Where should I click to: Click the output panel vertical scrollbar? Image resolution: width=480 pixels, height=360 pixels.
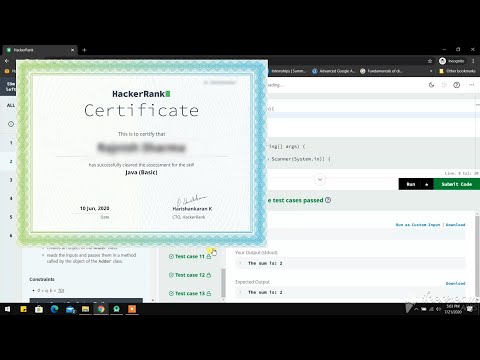pos(477,253)
